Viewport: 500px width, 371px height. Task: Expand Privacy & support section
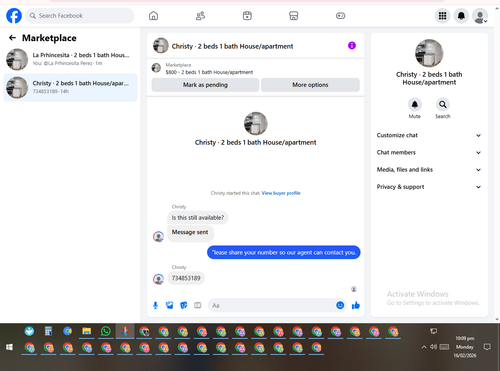click(429, 187)
